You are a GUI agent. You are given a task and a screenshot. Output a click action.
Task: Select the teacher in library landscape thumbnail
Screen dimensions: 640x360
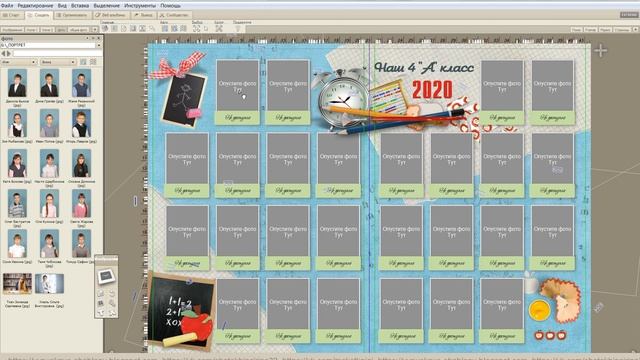[17, 284]
